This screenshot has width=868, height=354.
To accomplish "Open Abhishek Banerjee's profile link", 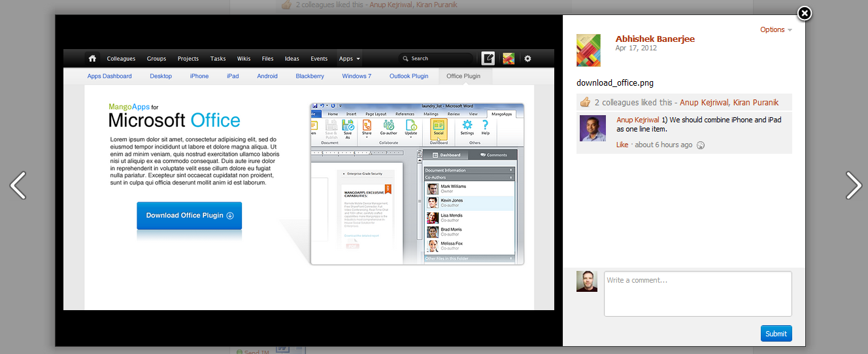I will tap(655, 39).
